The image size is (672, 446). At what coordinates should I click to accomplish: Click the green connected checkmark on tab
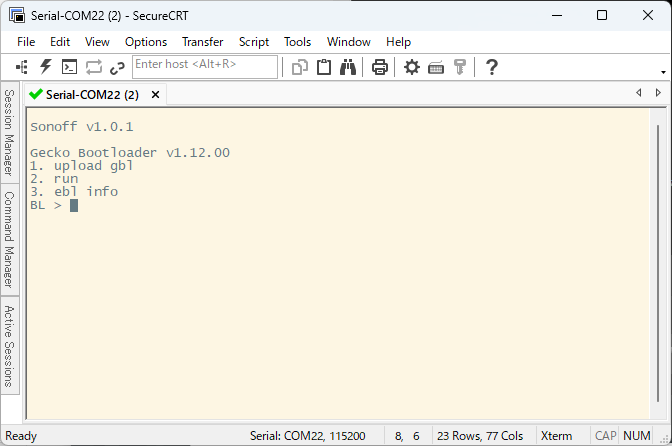(36, 94)
